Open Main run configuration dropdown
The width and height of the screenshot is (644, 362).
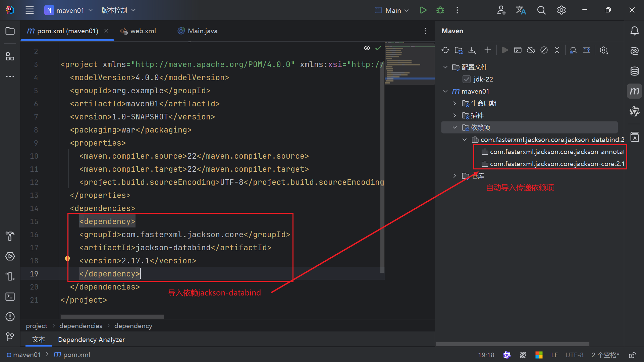click(x=392, y=10)
